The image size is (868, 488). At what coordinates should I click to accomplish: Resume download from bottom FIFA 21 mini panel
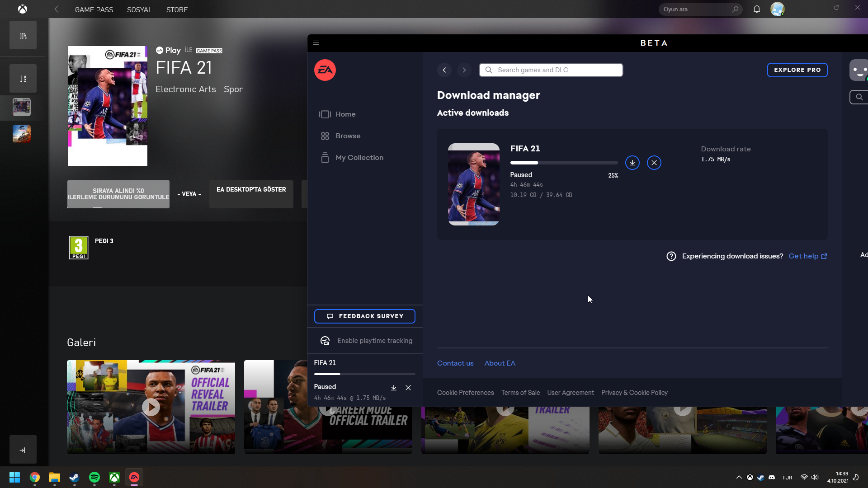pyautogui.click(x=393, y=388)
